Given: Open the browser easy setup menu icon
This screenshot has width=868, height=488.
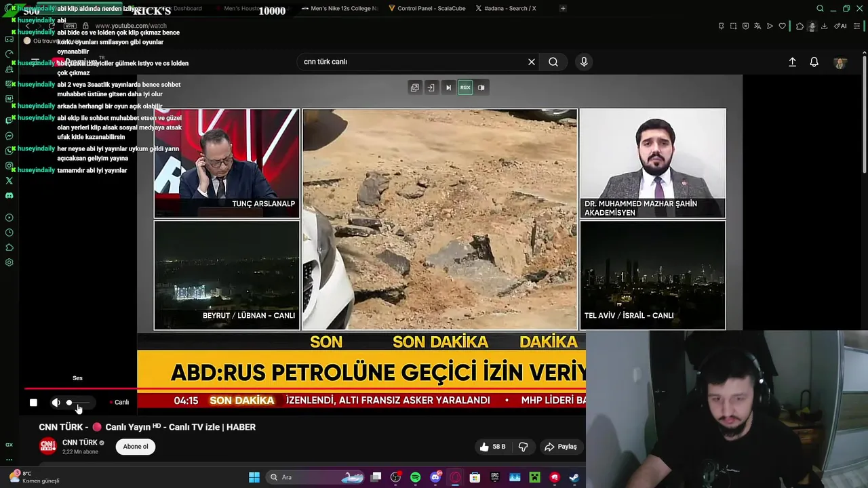Looking at the screenshot, I should point(857,26).
